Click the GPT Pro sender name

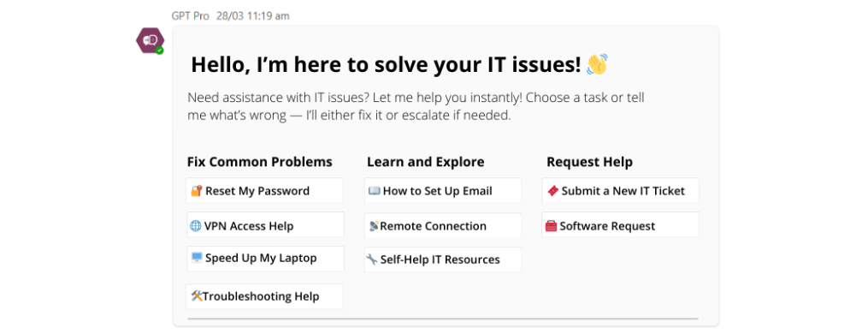[191, 16]
